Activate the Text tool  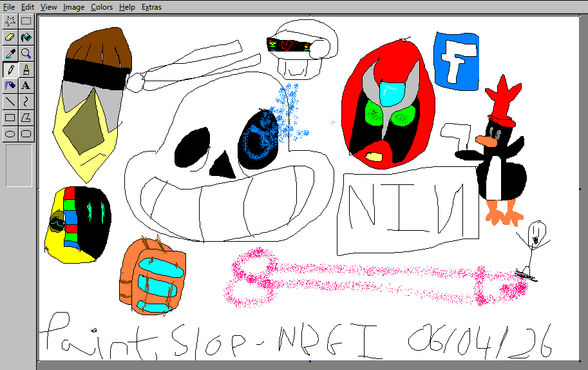(26, 86)
